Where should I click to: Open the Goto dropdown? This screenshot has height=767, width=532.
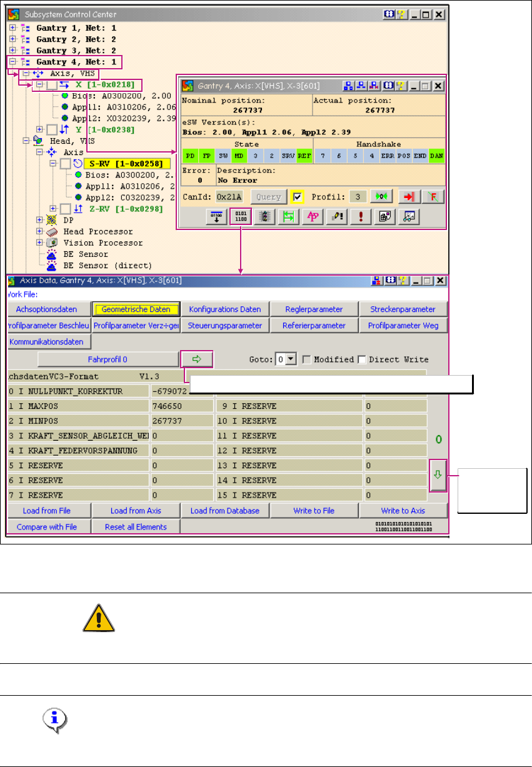point(292,359)
